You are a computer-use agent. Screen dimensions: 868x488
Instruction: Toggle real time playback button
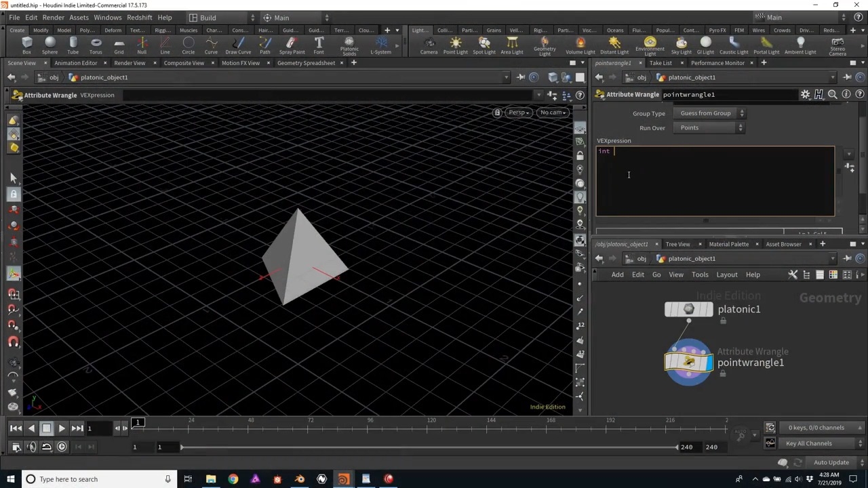tap(62, 447)
